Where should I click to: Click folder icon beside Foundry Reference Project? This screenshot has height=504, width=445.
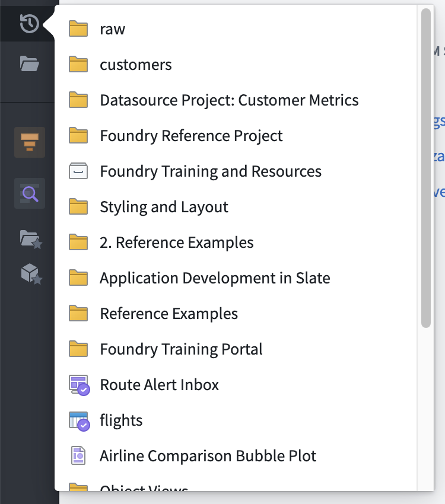point(78,135)
